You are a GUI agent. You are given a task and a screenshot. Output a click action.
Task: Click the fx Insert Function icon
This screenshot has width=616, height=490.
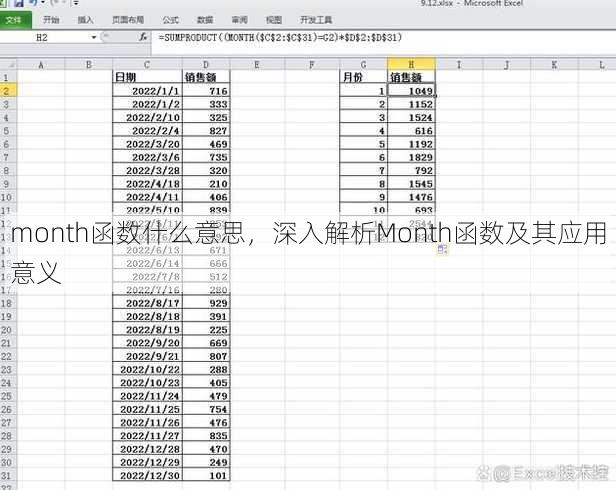click(x=143, y=37)
